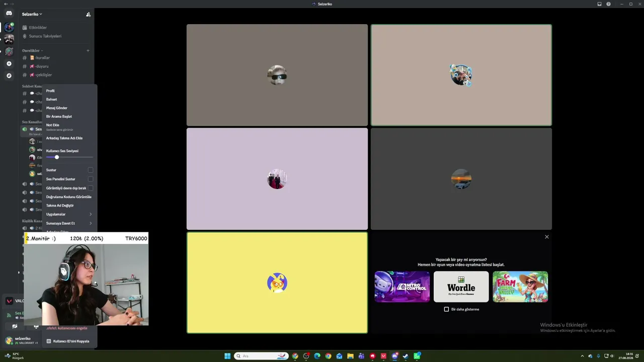Click the help question mark icon

tap(608, 4)
